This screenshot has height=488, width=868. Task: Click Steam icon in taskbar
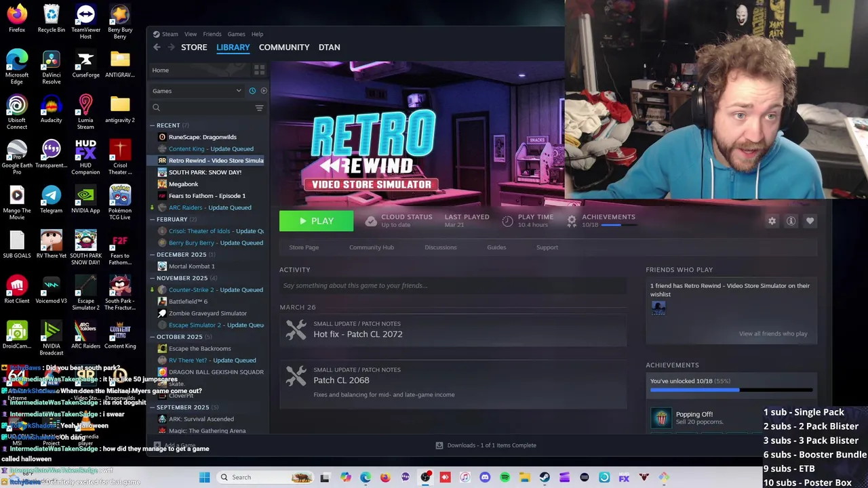point(545,477)
